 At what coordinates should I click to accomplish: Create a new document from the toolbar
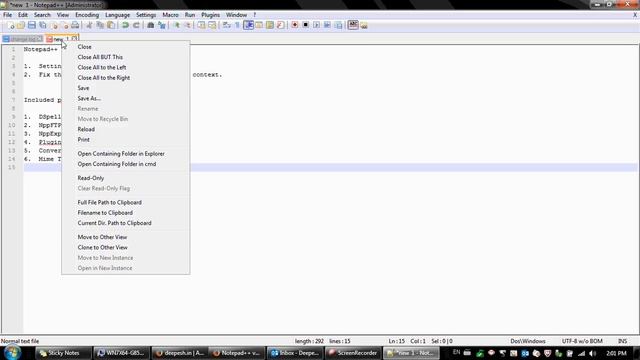point(11,25)
